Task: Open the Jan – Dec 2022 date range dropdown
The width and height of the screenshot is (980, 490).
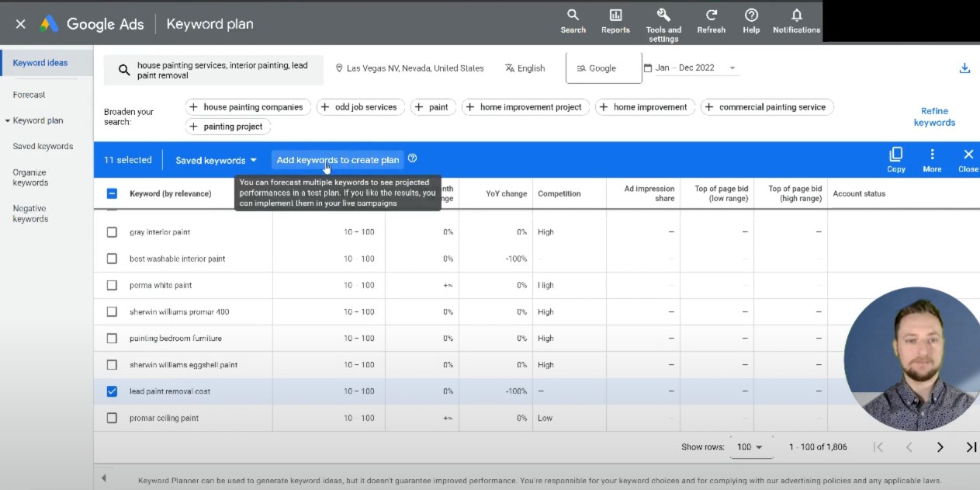Action: pos(690,68)
